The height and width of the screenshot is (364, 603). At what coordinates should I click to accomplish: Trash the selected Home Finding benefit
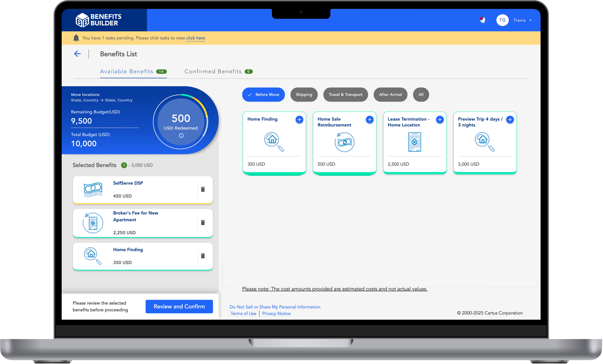coord(203,256)
